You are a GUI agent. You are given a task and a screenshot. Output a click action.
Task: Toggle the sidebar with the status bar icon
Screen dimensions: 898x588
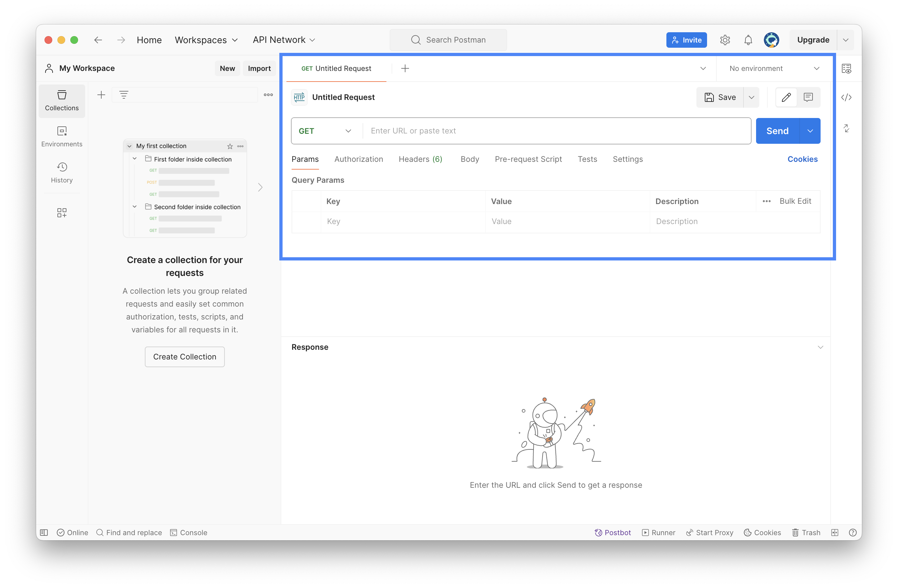[x=44, y=532]
